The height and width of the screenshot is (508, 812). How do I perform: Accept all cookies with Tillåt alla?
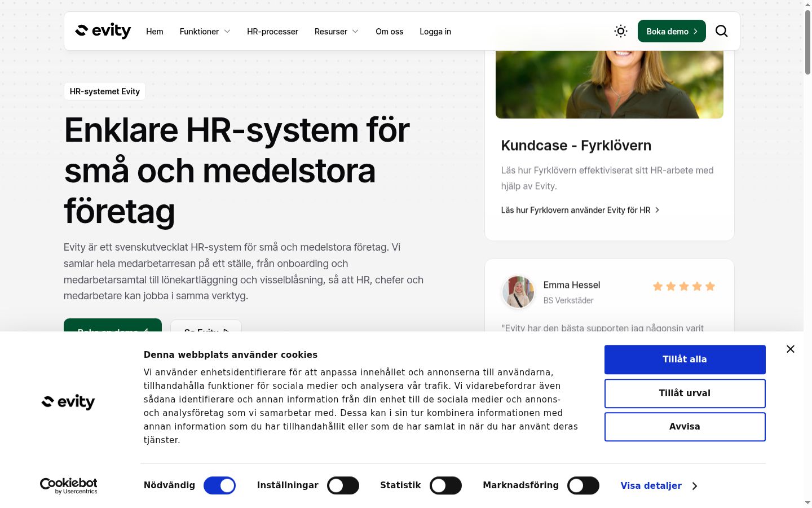[685, 360]
